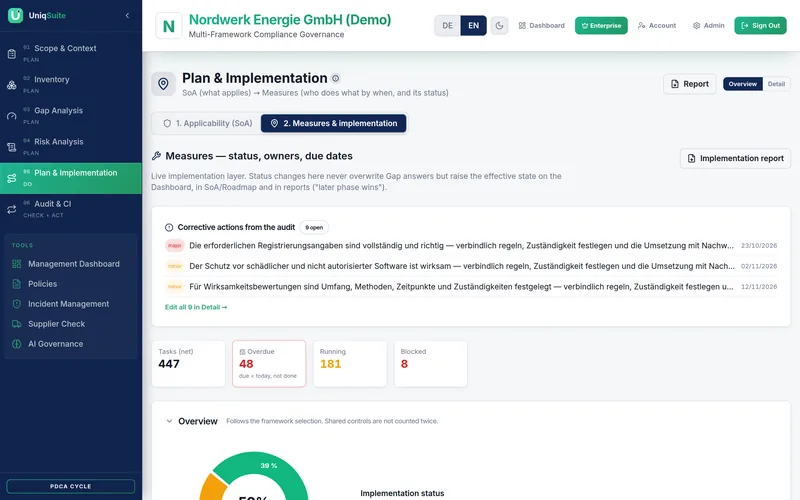The image size is (800, 500).
Task: Click the Supplier Check truck icon
Action: coord(17,324)
